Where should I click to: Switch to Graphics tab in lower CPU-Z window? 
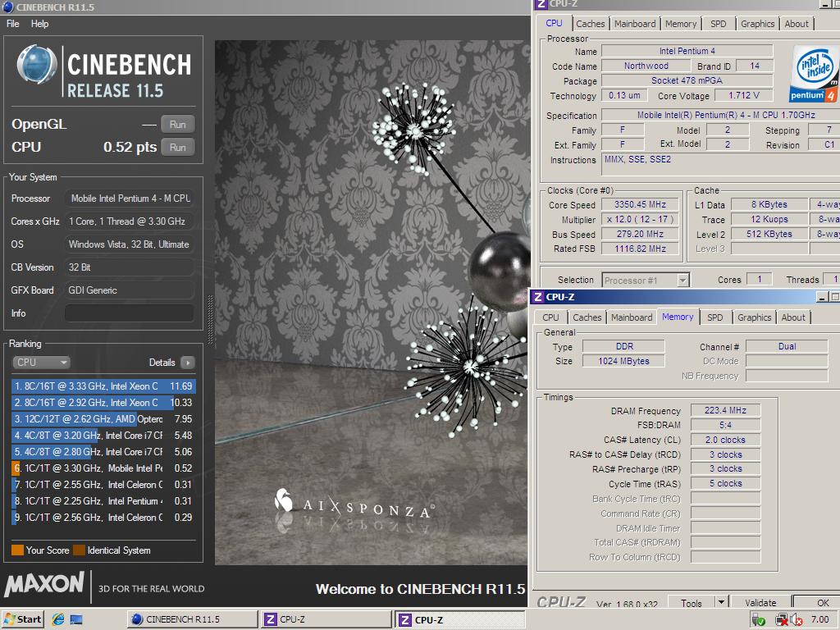[x=755, y=317]
